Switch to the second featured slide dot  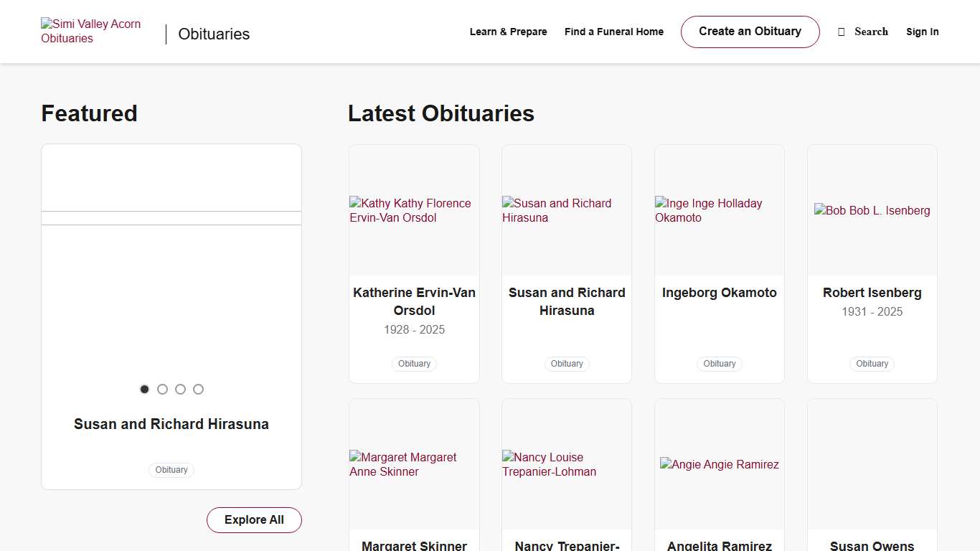point(162,389)
